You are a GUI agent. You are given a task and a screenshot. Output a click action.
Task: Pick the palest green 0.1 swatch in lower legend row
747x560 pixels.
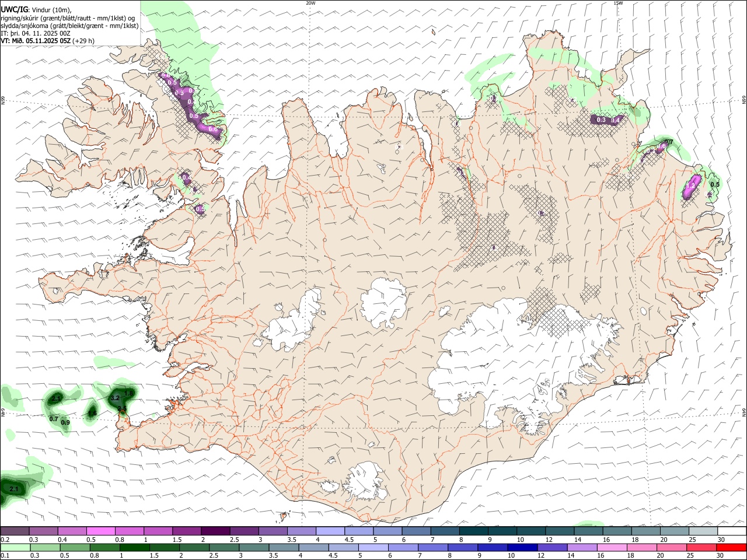(x=15, y=548)
